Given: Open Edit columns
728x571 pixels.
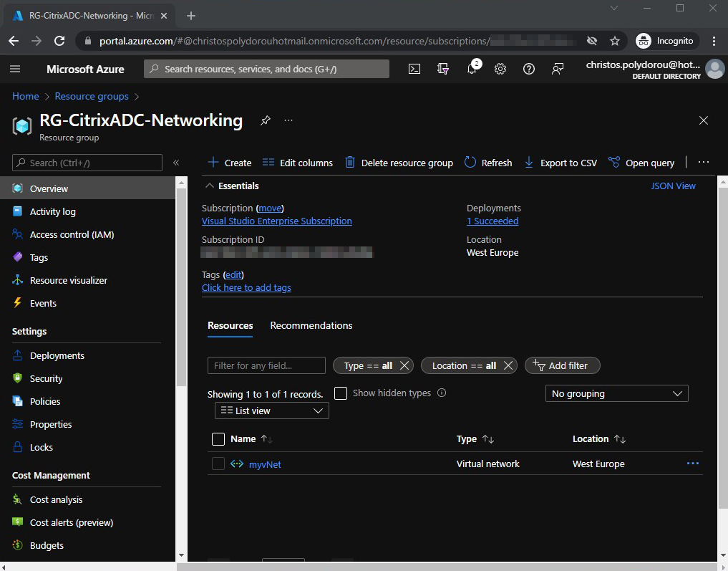Looking at the screenshot, I should (x=298, y=163).
